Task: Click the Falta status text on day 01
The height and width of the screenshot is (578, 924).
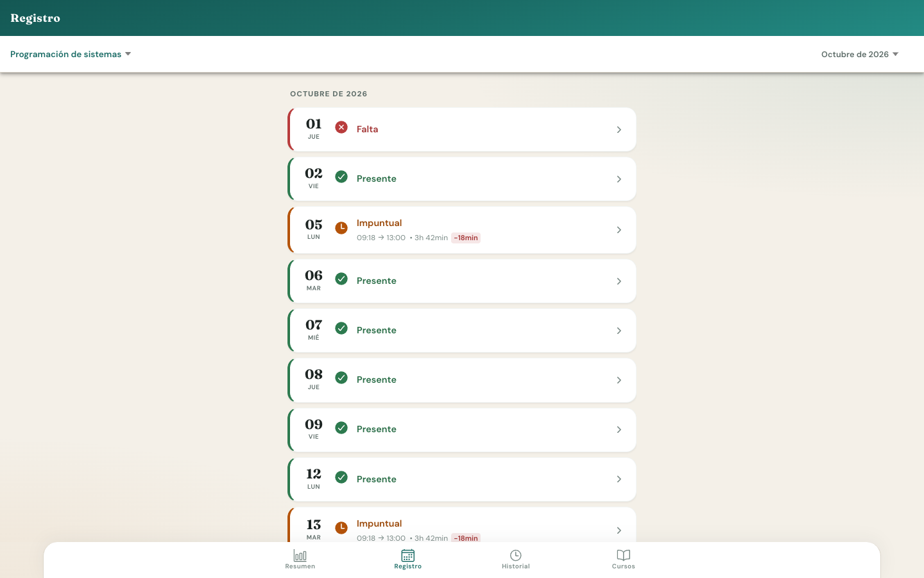Action: pyautogui.click(x=368, y=129)
